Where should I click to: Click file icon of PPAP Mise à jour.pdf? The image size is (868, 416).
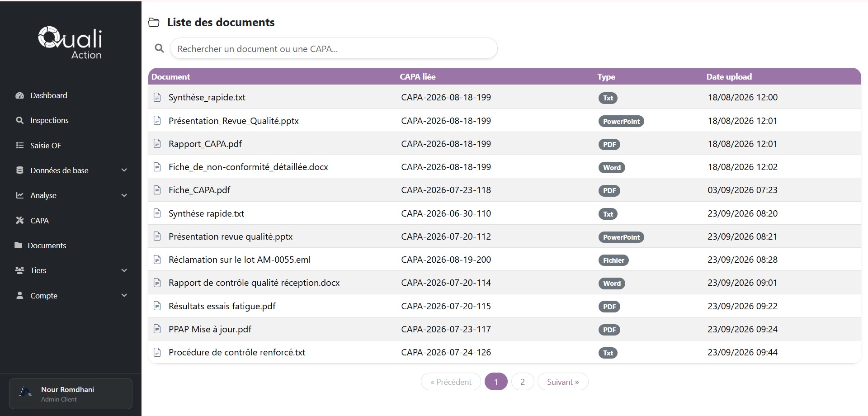click(157, 329)
